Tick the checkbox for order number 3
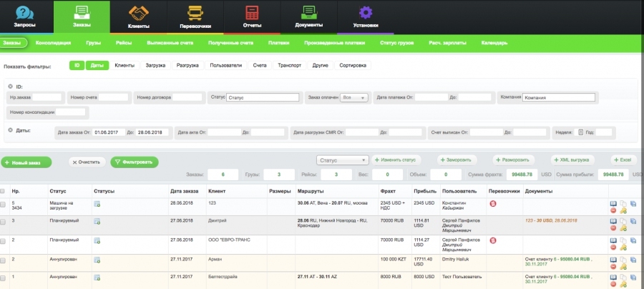Image resolution: width=644 pixels, height=289 pixels. click(4, 222)
